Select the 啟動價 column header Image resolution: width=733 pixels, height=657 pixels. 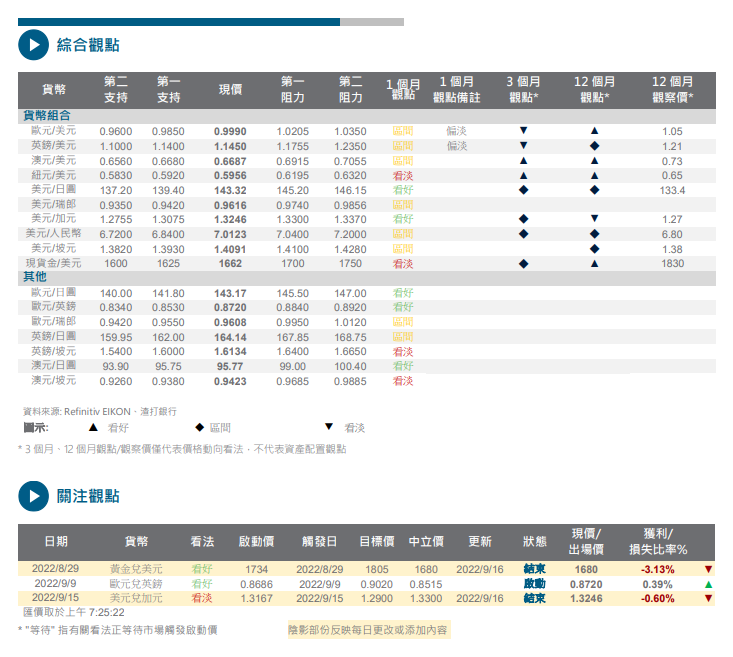[256, 541]
